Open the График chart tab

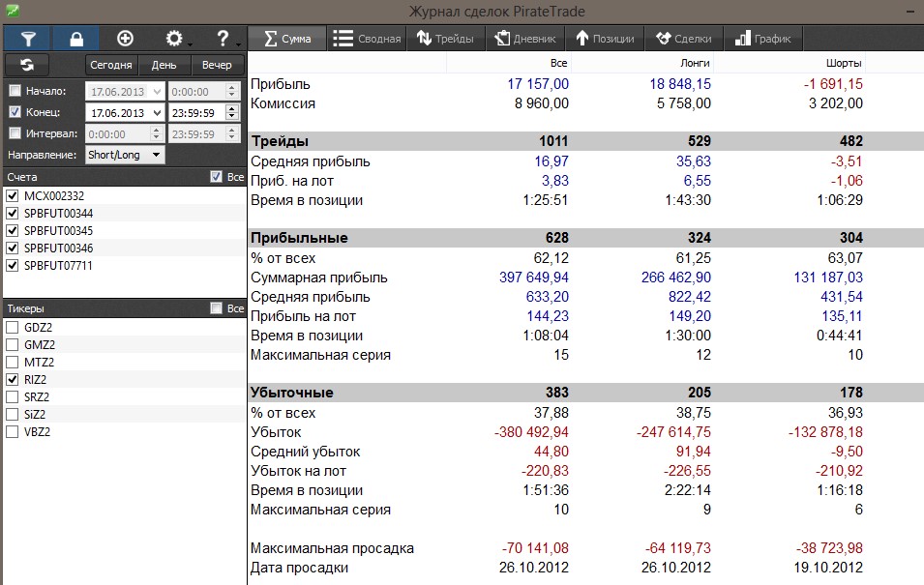pyautogui.click(x=761, y=39)
